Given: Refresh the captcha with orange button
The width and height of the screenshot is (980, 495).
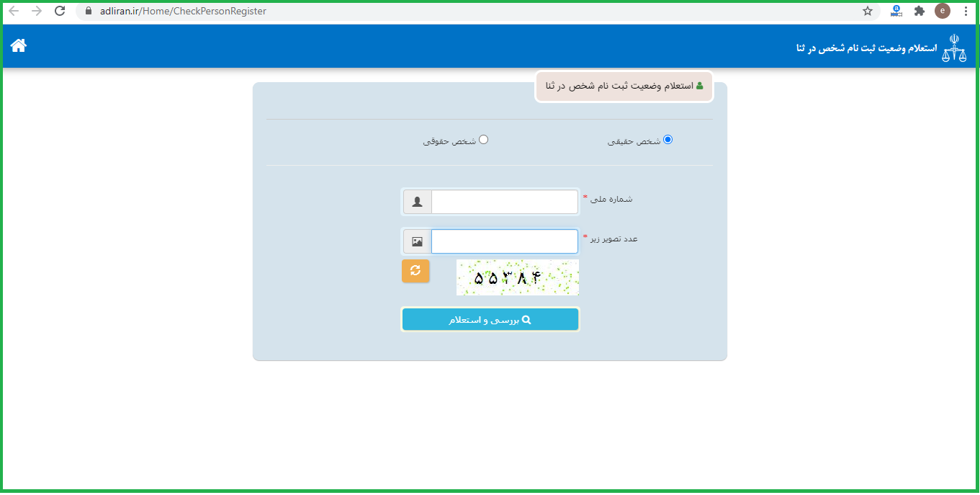Looking at the screenshot, I should coord(415,271).
